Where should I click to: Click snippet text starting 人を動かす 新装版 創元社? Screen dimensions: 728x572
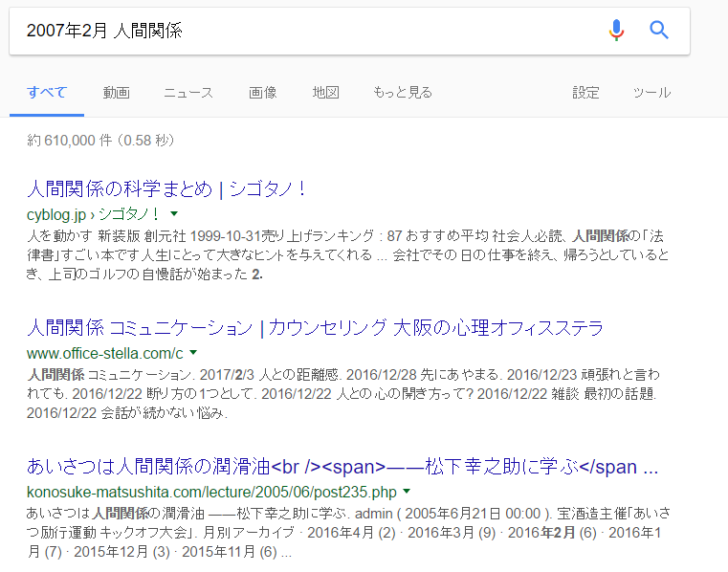(347, 254)
